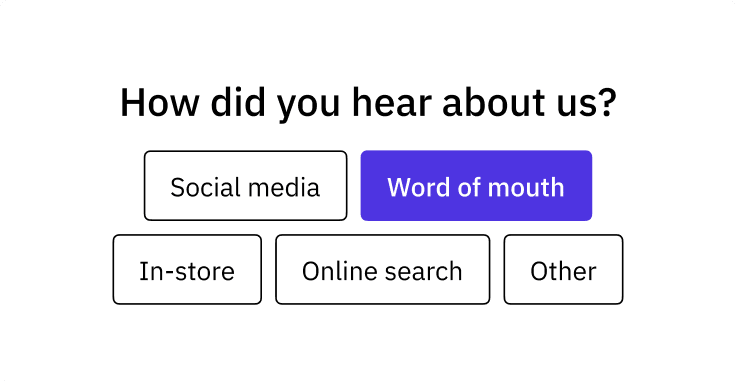This screenshot has width=736, height=381.
Task: Toggle the purple Word of mouth button
Action: (476, 185)
